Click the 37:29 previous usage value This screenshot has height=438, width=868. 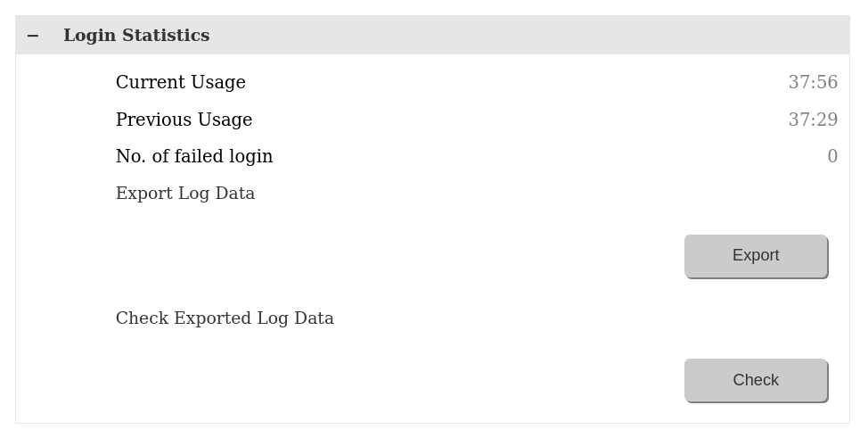[813, 120]
